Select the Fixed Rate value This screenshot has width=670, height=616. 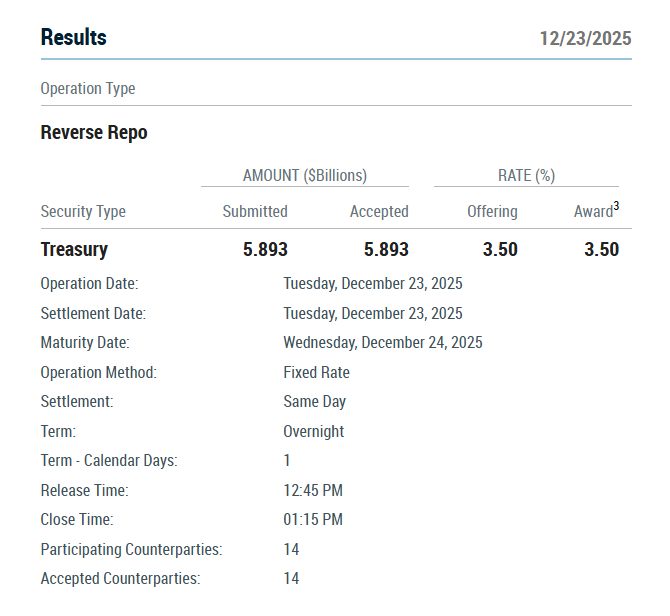(x=317, y=373)
